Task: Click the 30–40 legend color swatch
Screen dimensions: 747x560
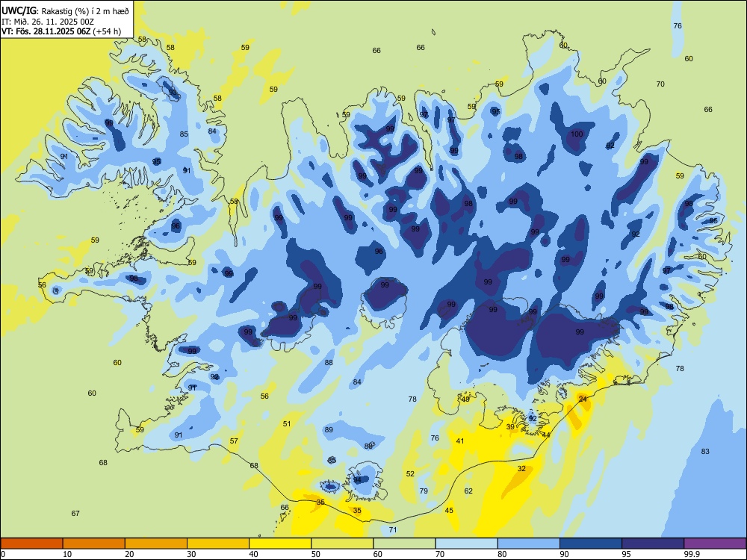Action: pos(218,544)
